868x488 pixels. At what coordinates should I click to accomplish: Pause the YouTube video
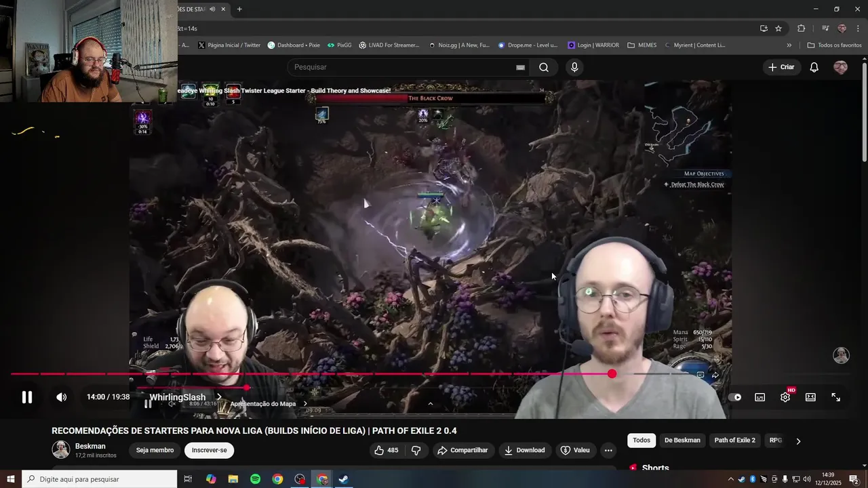27,397
